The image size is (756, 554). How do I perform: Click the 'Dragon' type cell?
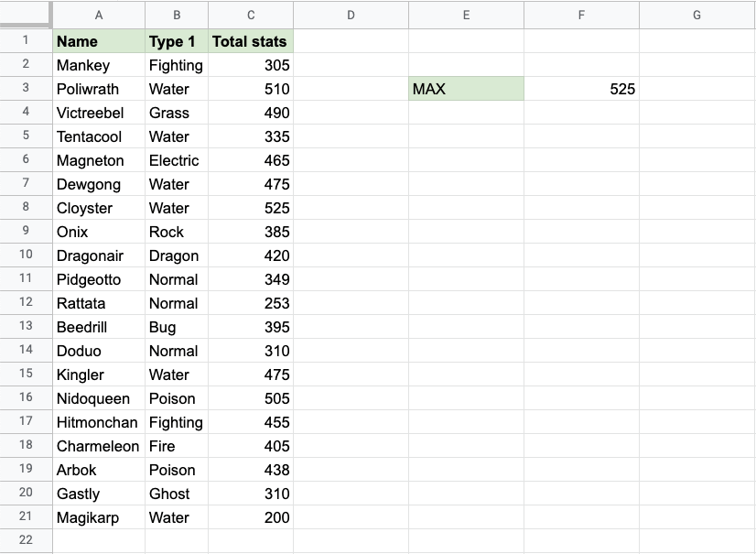click(177, 255)
